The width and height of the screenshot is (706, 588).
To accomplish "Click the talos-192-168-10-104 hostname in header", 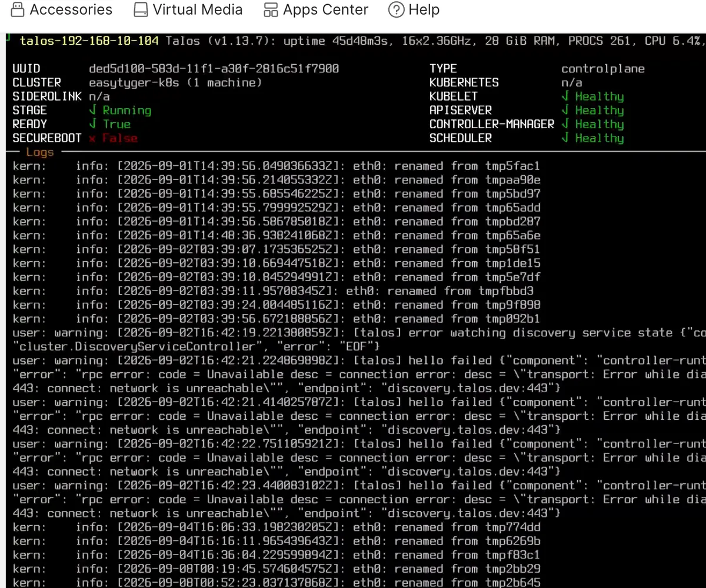I will [89, 41].
